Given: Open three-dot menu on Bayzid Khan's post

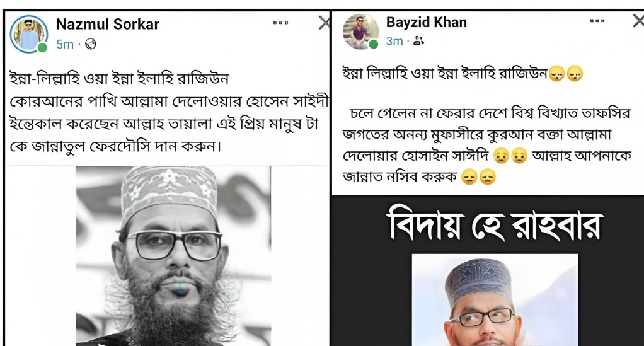Looking at the screenshot, I should click(x=597, y=21).
